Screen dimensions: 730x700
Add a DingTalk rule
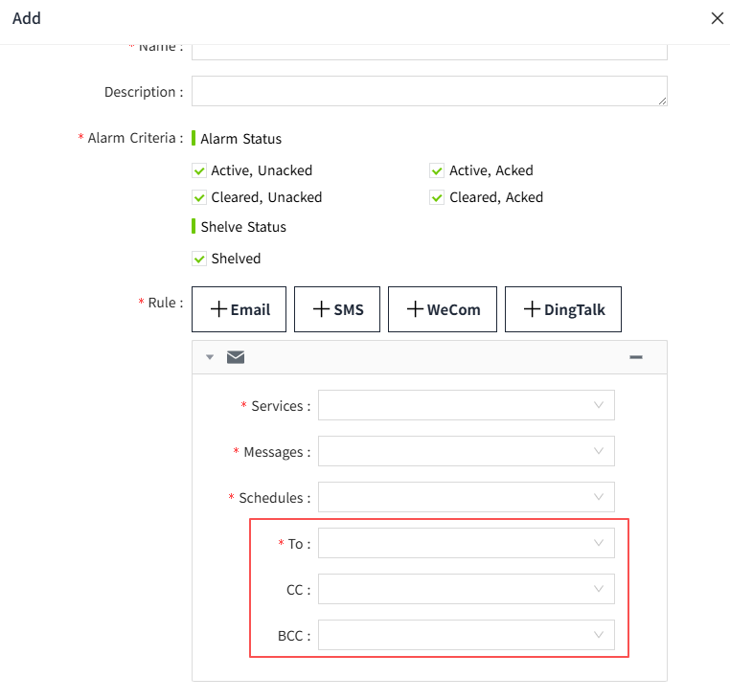click(x=562, y=309)
